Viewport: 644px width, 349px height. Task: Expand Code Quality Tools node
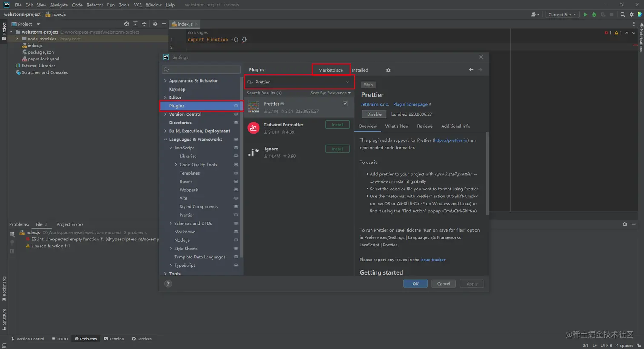point(176,165)
